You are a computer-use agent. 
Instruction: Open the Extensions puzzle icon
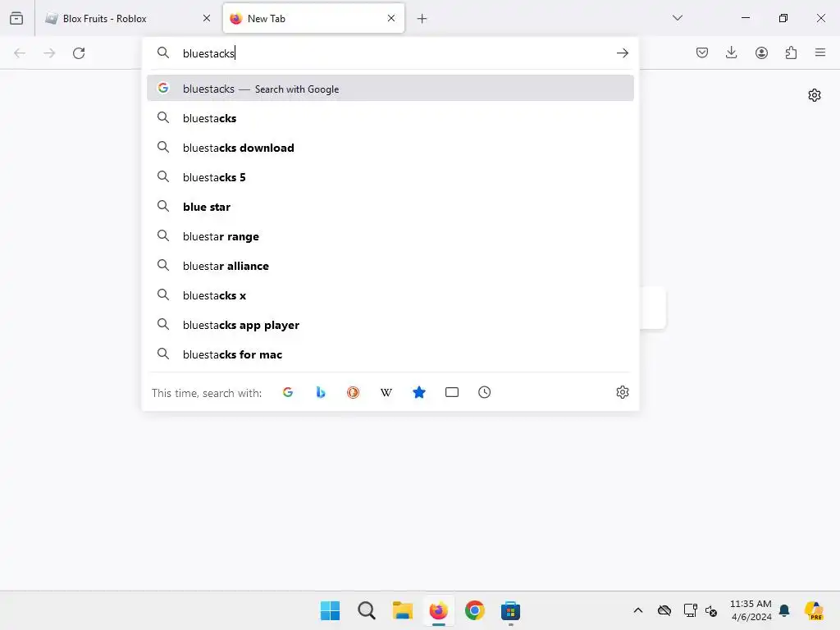point(791,52)
